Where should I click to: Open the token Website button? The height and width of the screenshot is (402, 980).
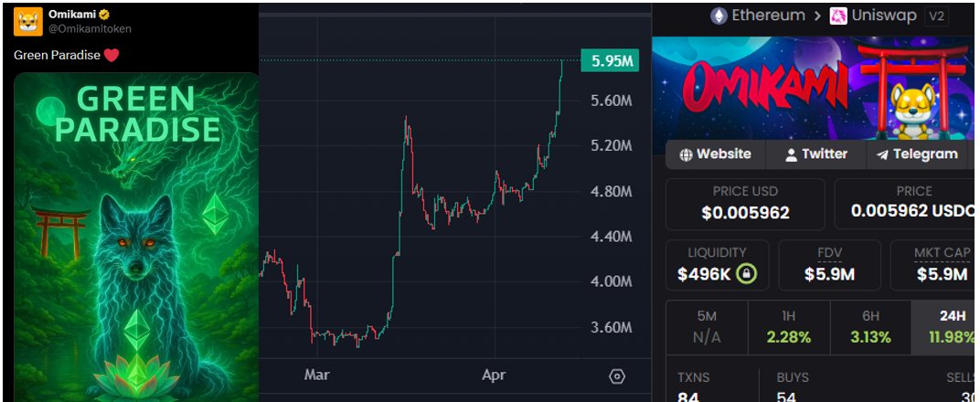tap(715, 154)
